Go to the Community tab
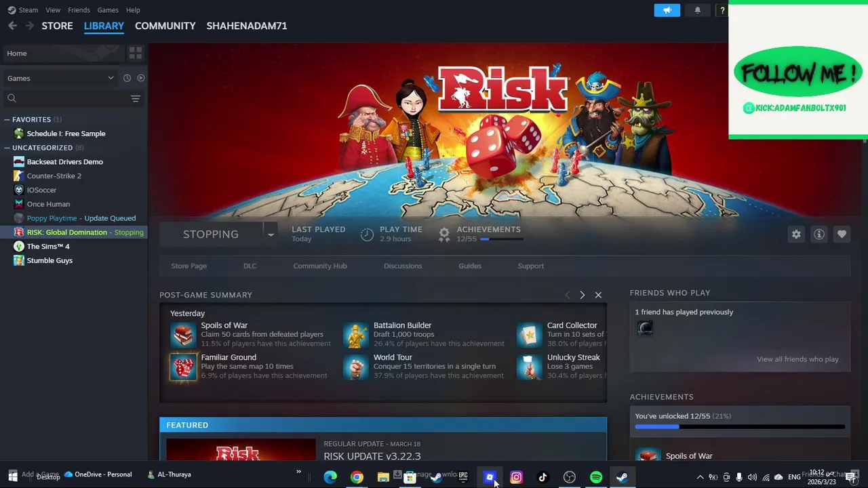868x488 pixels. tap(165, 26)
